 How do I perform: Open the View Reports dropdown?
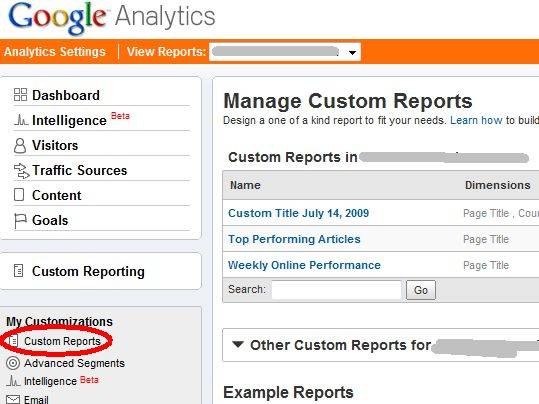[x=285, y=52]
